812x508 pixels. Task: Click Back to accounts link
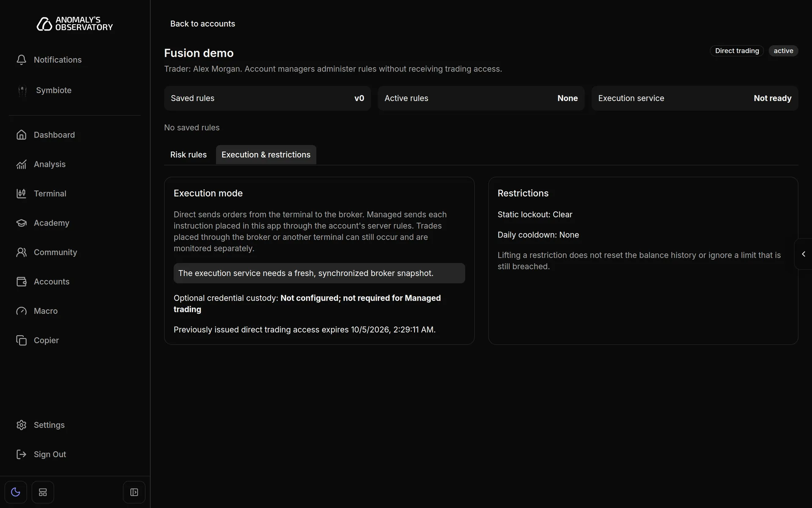[203, 24]
